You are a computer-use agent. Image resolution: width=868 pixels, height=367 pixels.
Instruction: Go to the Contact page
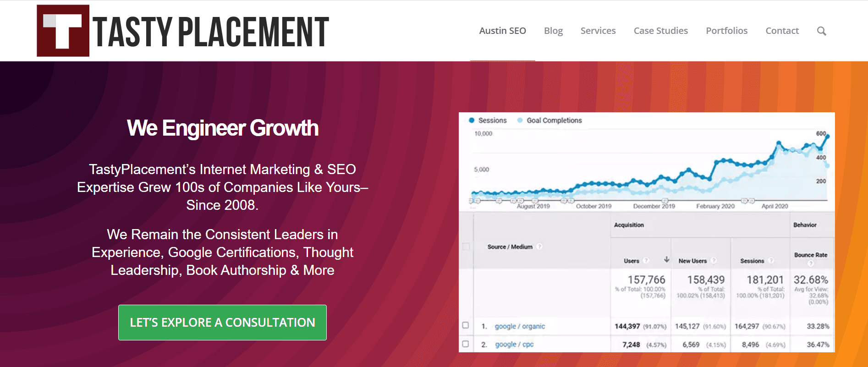click(782, 31)
